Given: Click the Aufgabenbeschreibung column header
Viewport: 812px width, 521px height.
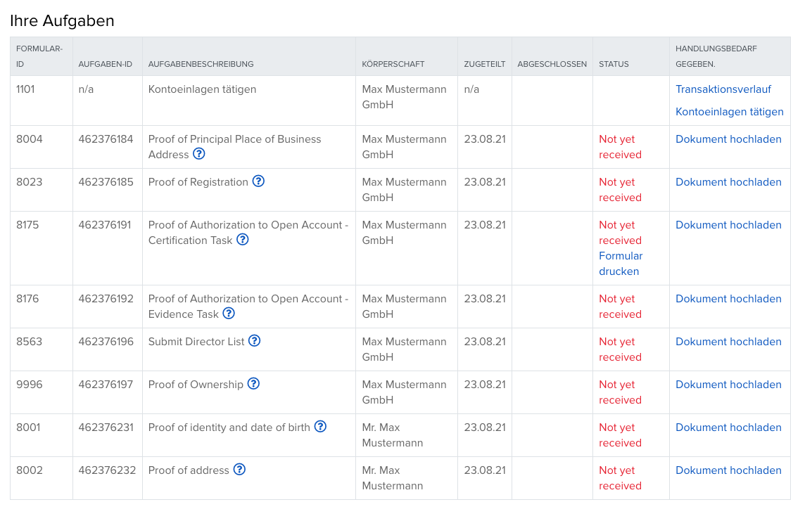Looking at the screenshot, I should [x=201, y=64].
